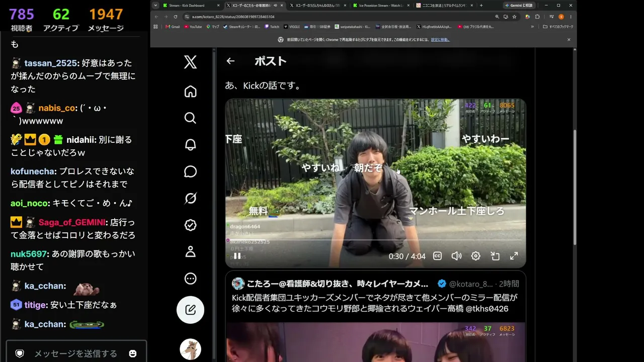
Task: Dismiss the Chrome restore-tabs infobar
Action: point(569,40)
